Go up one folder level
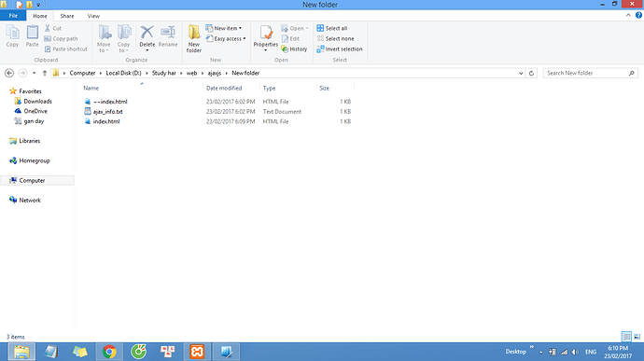The height and width of the screenshot is (361, 644). 45,73
